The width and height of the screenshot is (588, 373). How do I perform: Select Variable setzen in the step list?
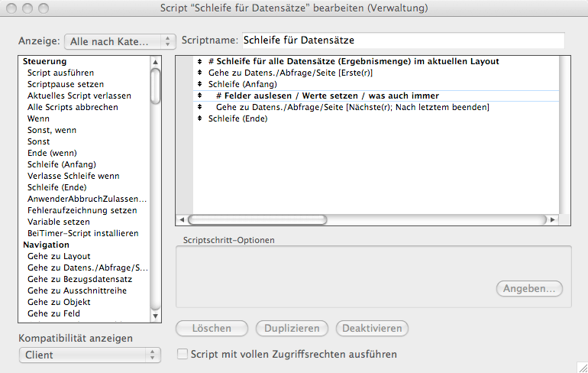coord(58,222)
